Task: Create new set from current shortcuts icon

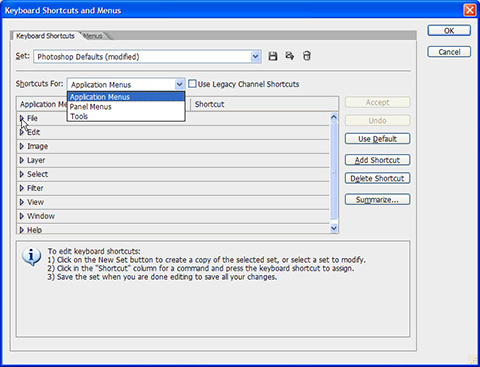Action: 290,56
